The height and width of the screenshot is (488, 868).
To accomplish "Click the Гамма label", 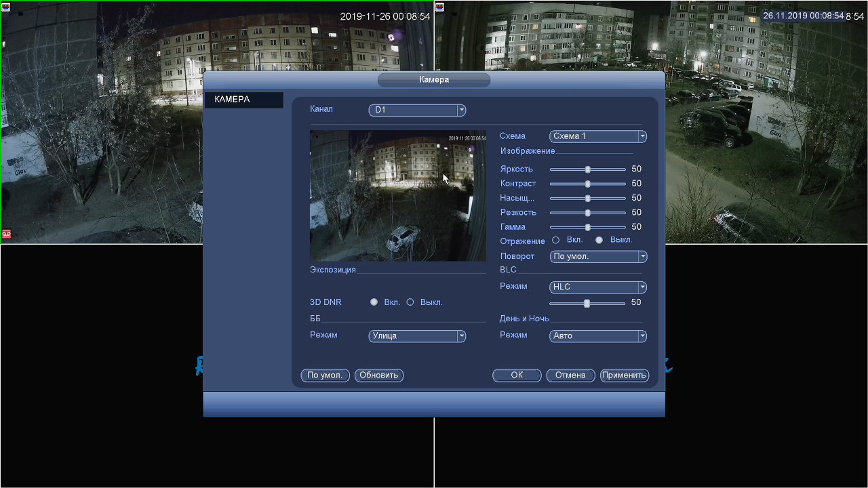I will (513, 227).
